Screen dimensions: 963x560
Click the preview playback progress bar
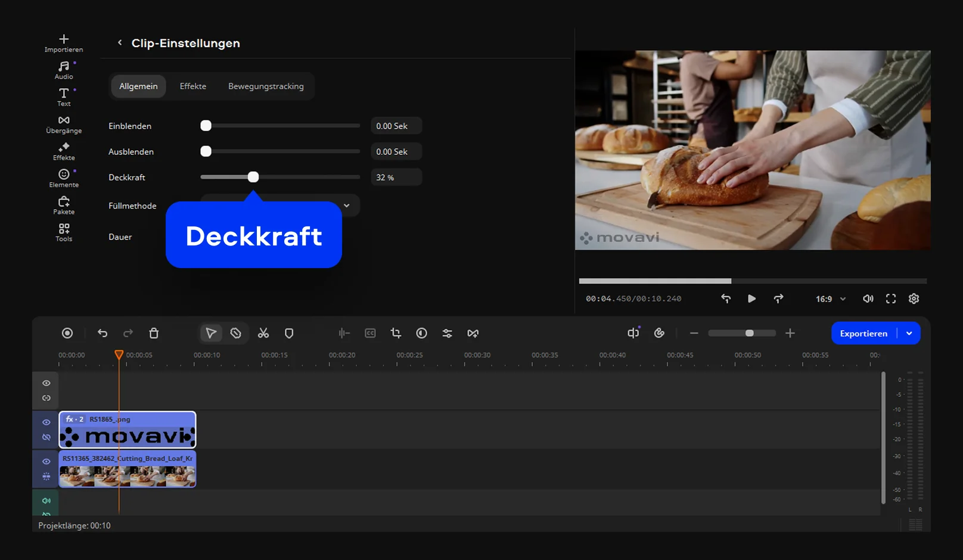click(x=753, y=281)
